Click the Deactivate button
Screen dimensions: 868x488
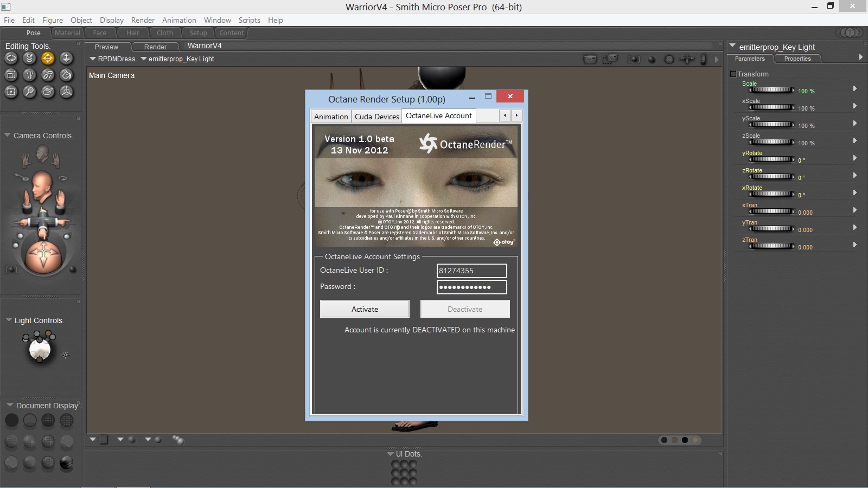pyautogui.click(x=465, y=309)
